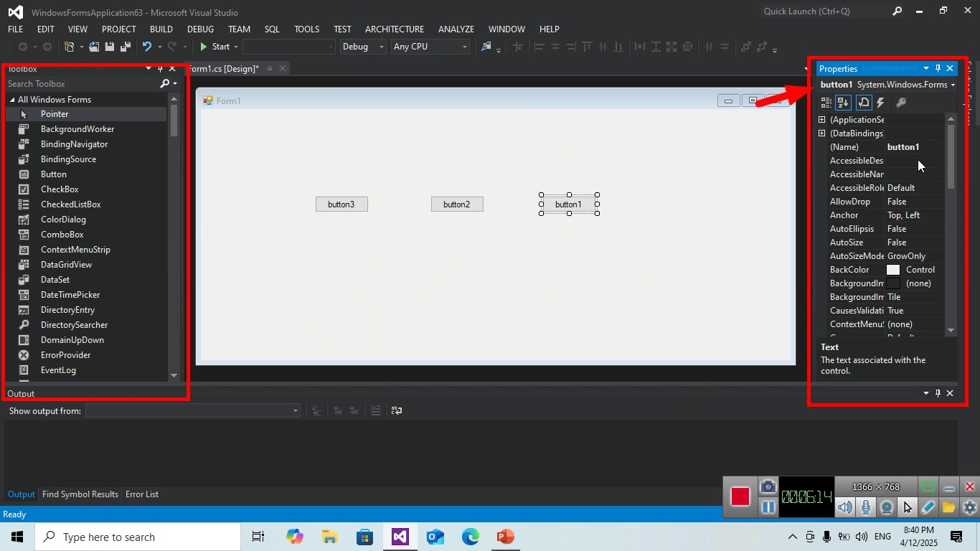Select ContextMenuStrip control in Toolbox
The height and width of the screenshot is (551, 980).
(x=86, y=250)
